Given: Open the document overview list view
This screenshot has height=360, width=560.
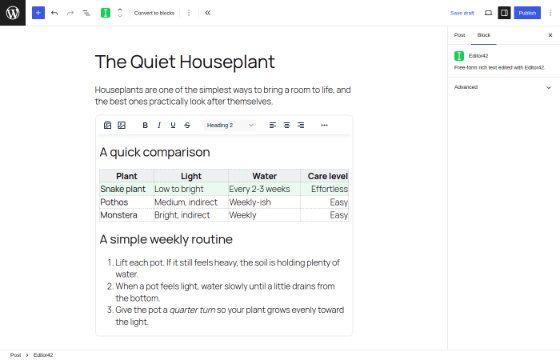Looking at the screenshot, I should coord(86,13).
